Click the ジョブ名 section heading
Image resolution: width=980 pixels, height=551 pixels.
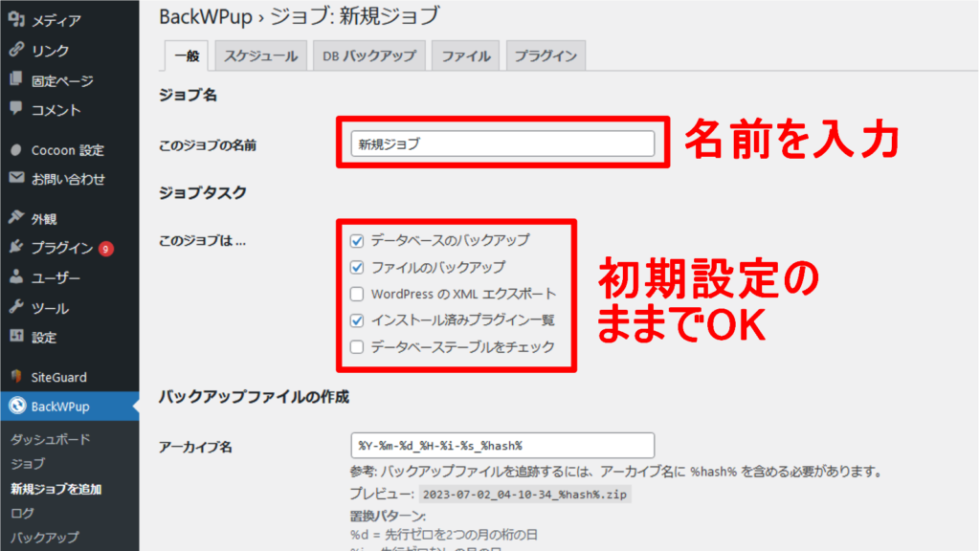tap(189, 95)
